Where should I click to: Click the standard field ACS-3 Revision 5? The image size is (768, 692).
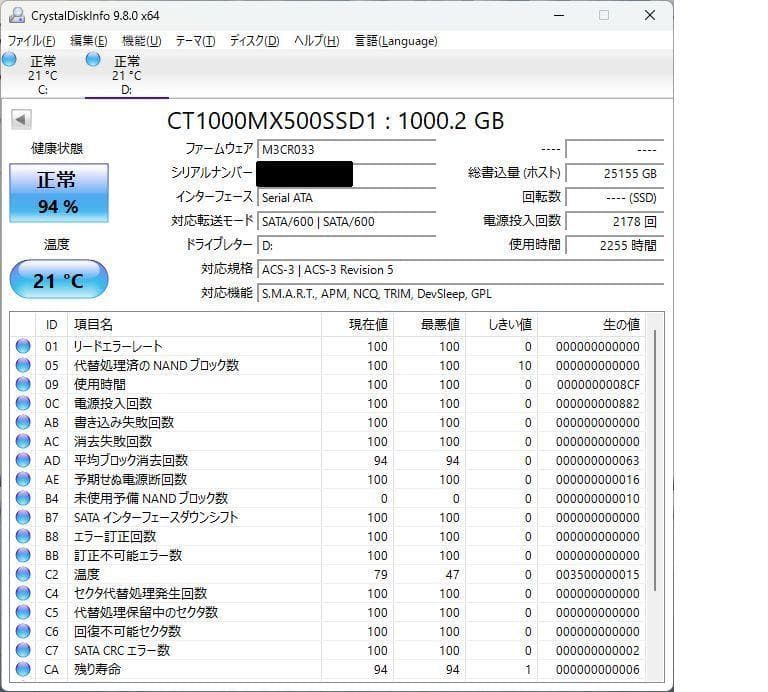click(x=460, y=270)
